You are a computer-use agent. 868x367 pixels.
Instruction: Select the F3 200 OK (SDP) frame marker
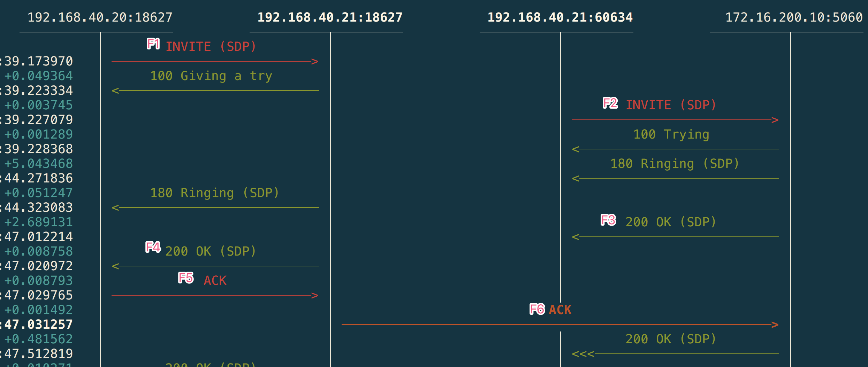tap(609, 220)
